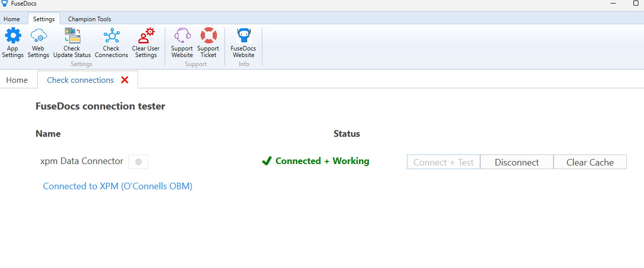Click xpm Data Connector gear icon
The height and width of the screenshot is (268, 644).
[139, 162]
